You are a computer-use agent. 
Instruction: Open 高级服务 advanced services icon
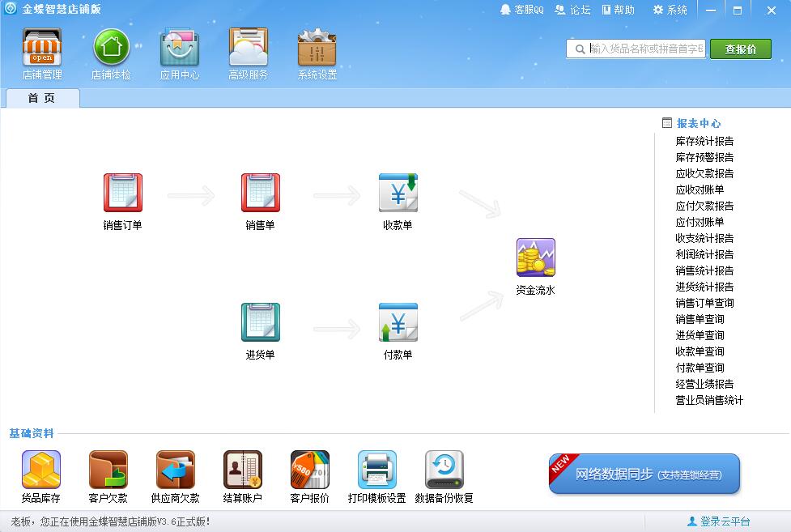[249, 48]
